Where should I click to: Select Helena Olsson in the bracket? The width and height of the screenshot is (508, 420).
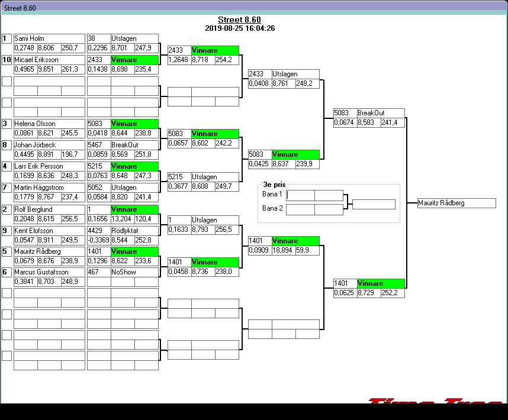click(x=49, y=124)
